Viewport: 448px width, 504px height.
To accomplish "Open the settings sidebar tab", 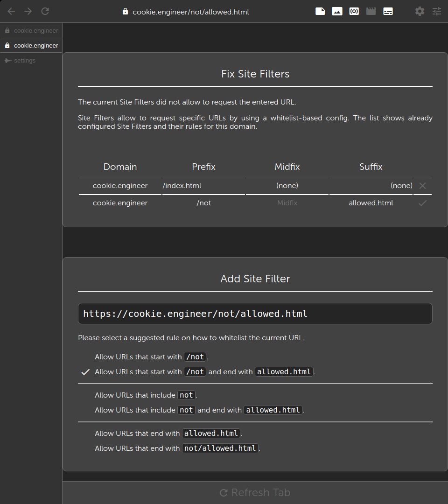I will tap(31, 60).
